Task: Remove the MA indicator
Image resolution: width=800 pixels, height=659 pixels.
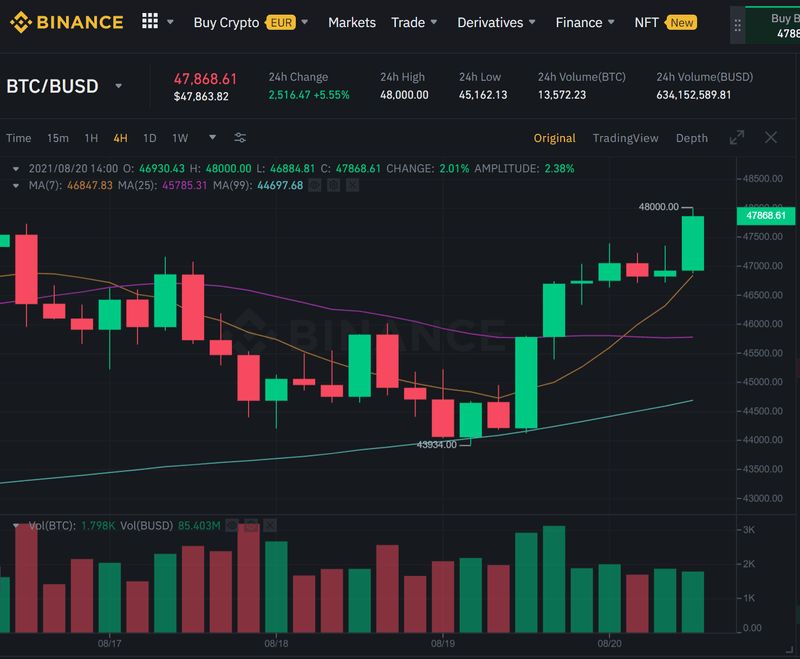Action: tap(353, 186)
